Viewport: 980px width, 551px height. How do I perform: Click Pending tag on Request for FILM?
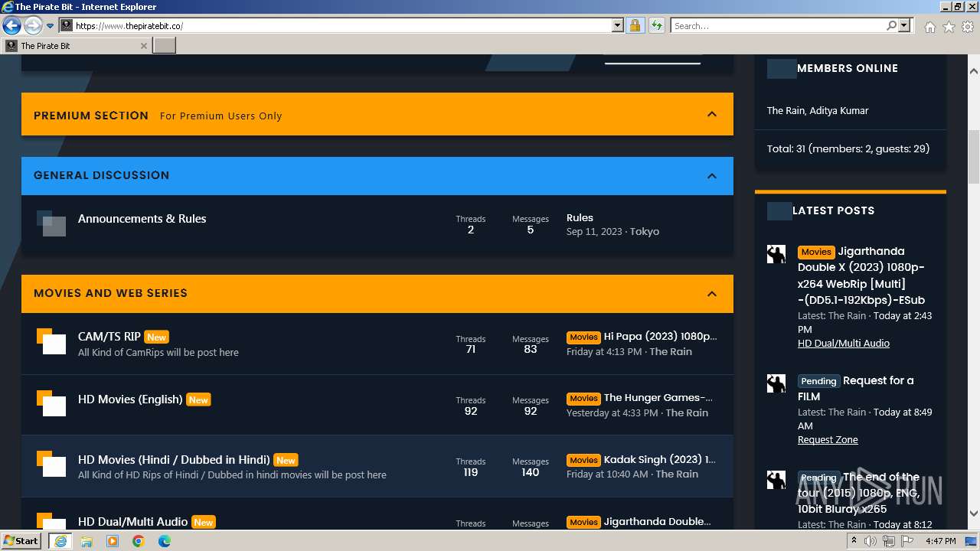(x=818, y=381)
